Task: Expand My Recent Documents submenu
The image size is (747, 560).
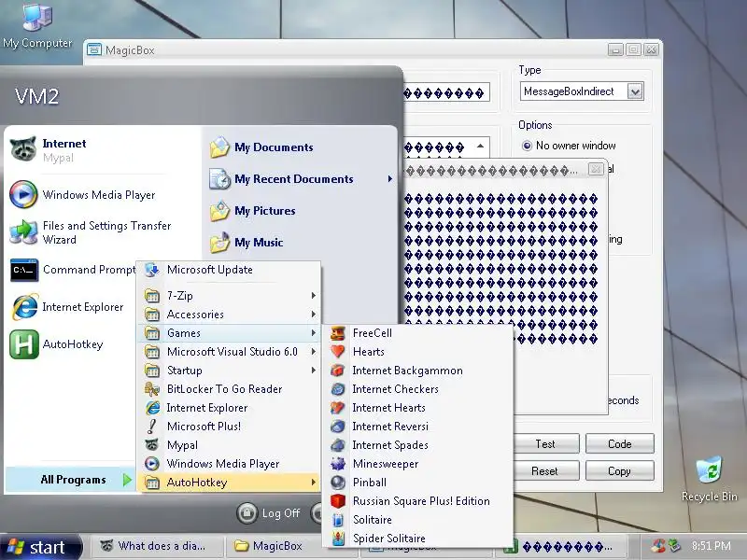Action: click(x=300, y=179)
